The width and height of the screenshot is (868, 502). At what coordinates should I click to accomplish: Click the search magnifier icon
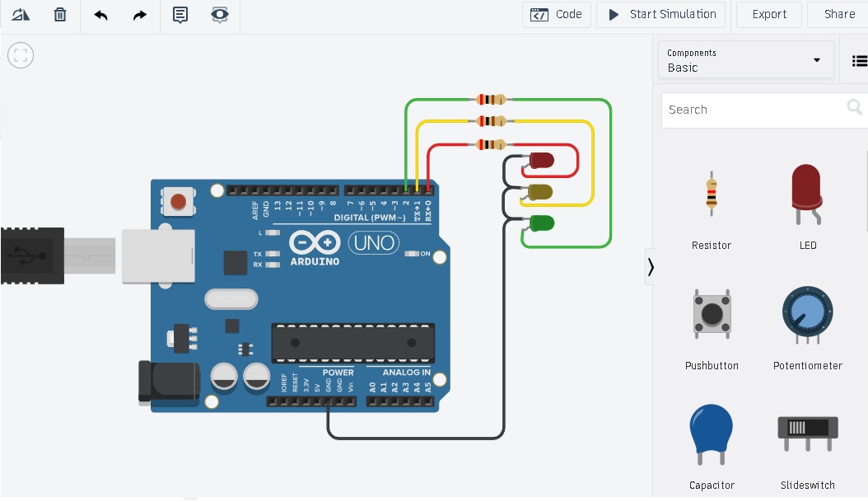tap(854, 106)
